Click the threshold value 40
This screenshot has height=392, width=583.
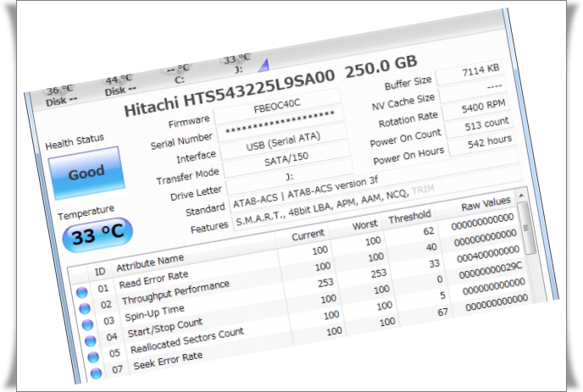tap(431, 247)
